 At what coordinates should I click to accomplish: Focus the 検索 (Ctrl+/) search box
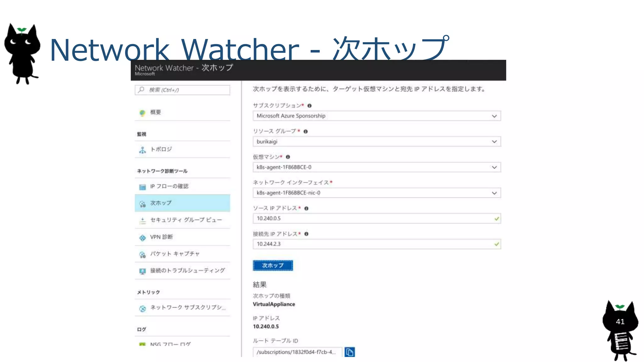182,90
